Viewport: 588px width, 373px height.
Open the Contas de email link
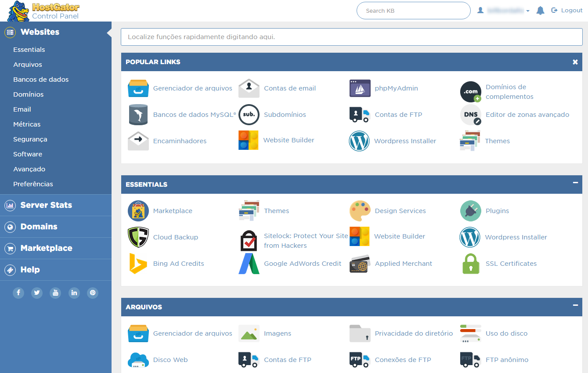(x=289, y=88)
